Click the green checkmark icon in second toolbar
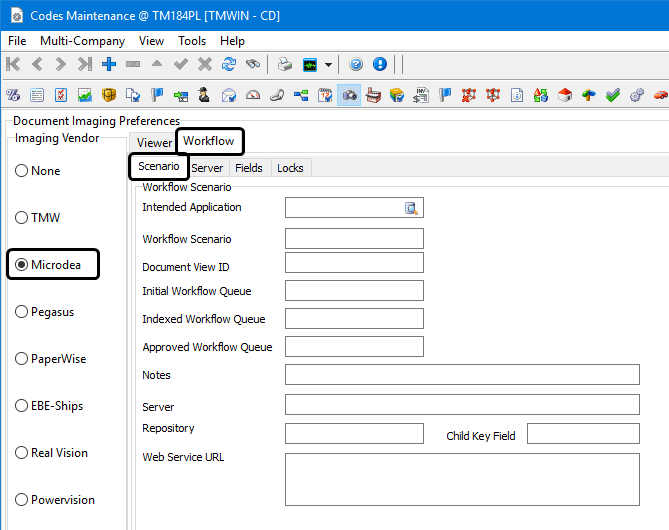 613,95
